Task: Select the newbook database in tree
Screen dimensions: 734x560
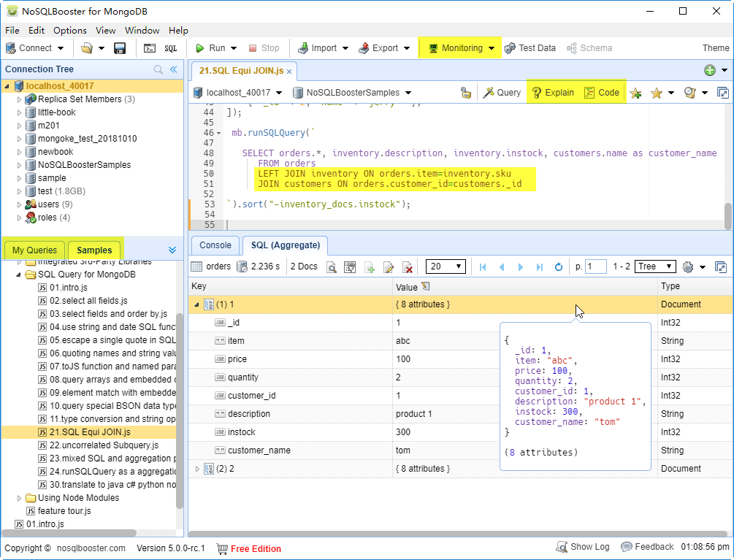Action: coord(56,152)
